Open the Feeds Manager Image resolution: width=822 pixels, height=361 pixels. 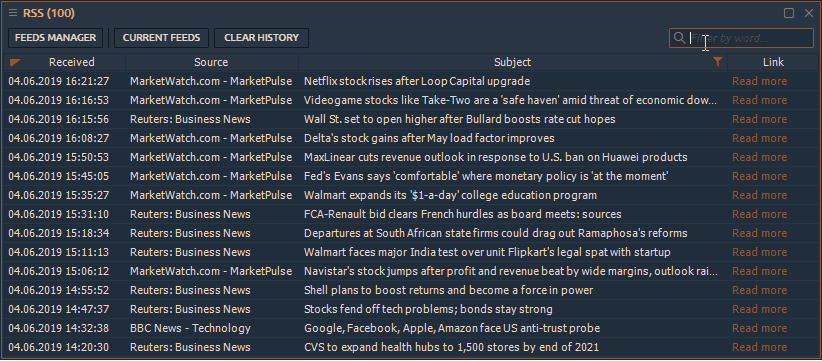coord(56,38)
